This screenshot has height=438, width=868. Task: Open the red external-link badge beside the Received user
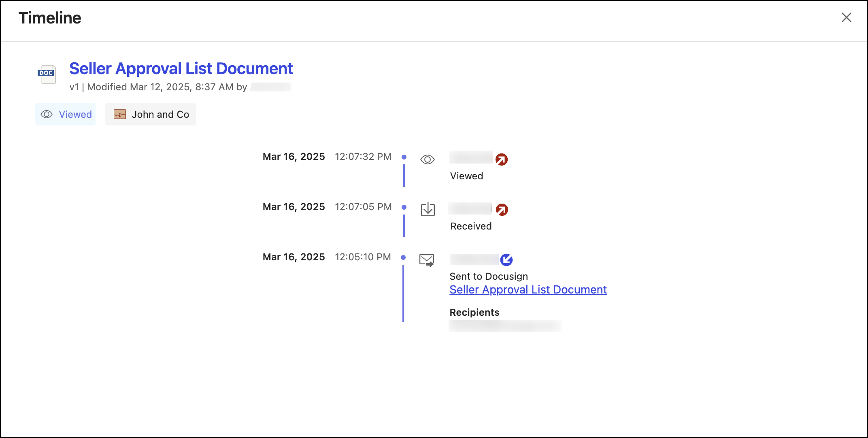point(501,209)
